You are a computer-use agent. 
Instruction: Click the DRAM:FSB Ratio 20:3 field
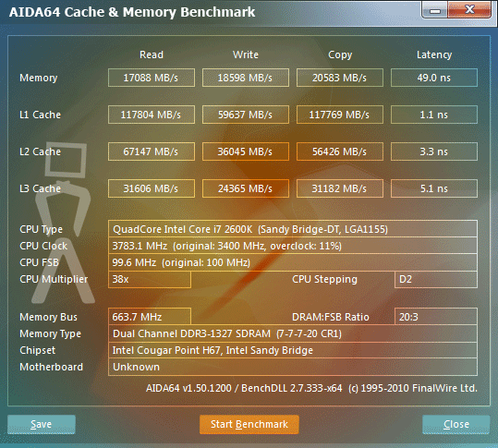tap(436, 317)
